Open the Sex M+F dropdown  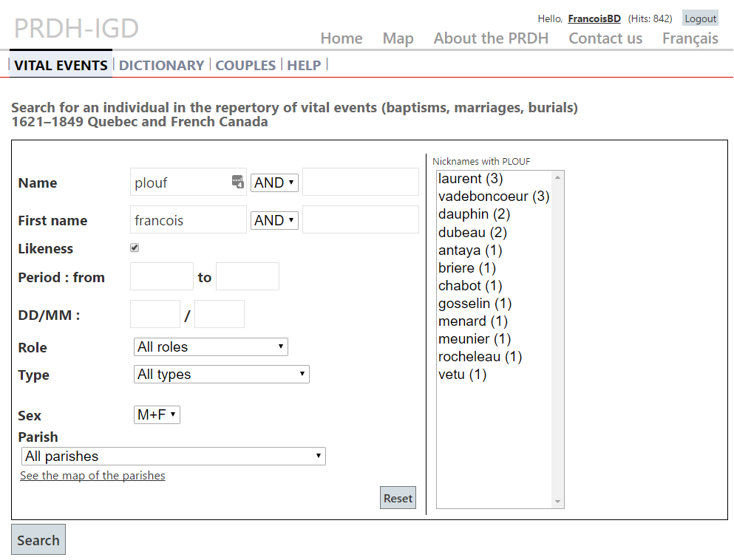157,414
